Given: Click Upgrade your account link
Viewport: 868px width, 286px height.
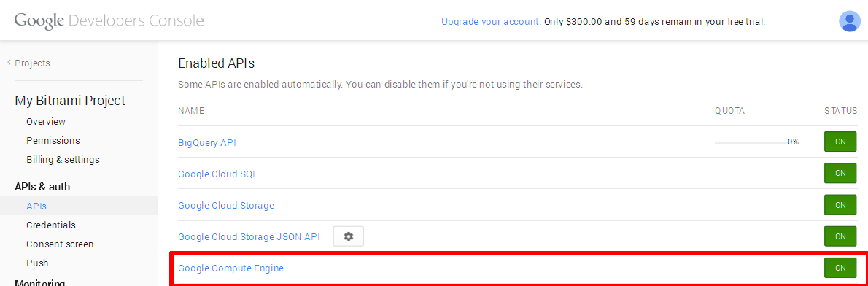Looking at the screenshot, I should point(491,22).
